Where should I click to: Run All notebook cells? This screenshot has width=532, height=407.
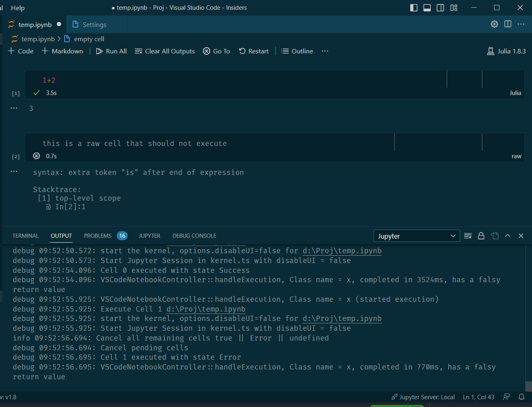[x=111, y=51]
